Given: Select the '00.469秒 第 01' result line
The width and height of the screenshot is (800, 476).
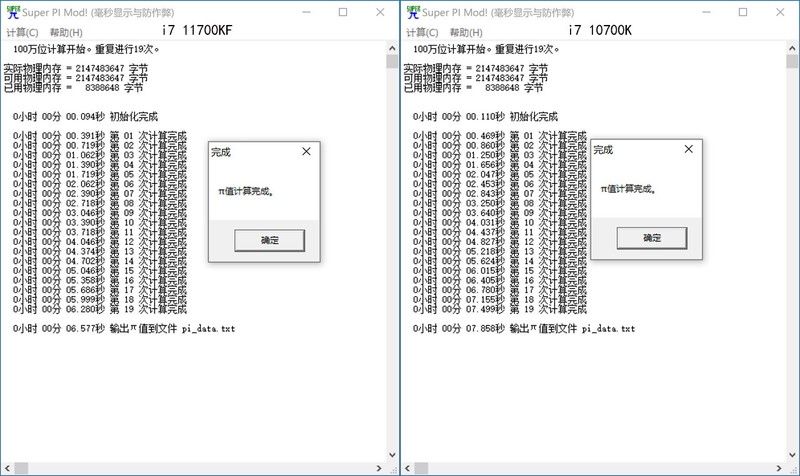Looking at the screenshot, I should (499, 136).
